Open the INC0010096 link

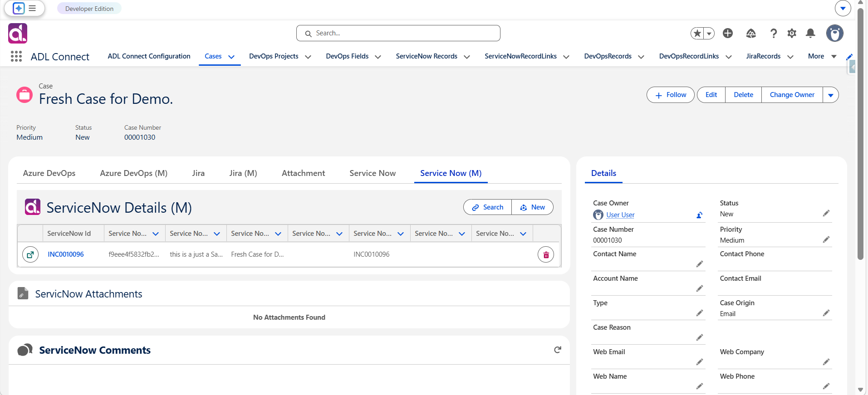point(66,254)
